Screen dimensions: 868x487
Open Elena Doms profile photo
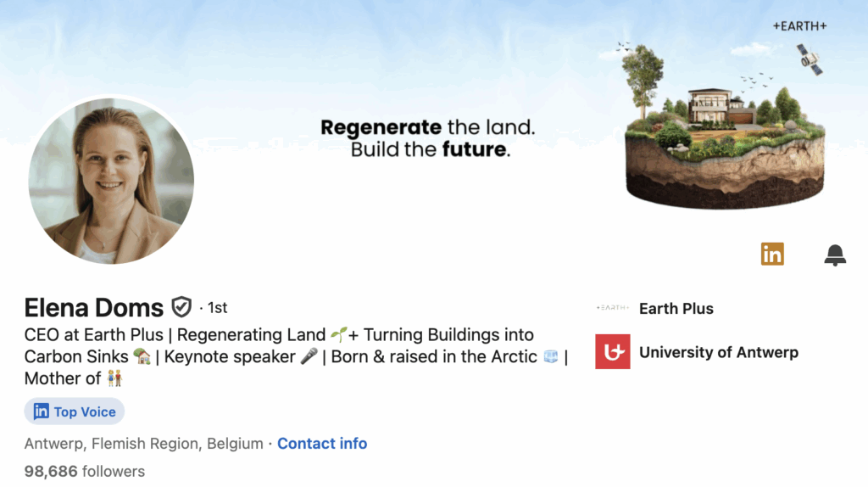(111, 180)
